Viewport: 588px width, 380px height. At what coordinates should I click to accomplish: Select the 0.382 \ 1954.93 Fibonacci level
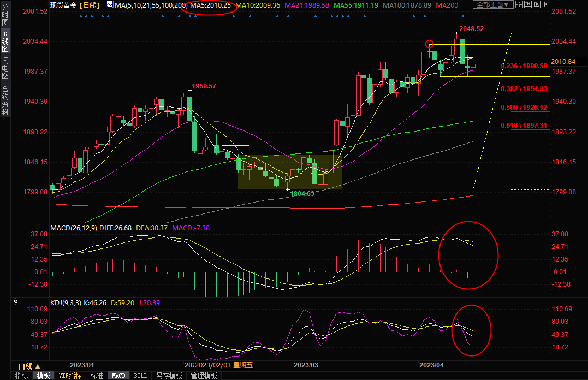524,89
